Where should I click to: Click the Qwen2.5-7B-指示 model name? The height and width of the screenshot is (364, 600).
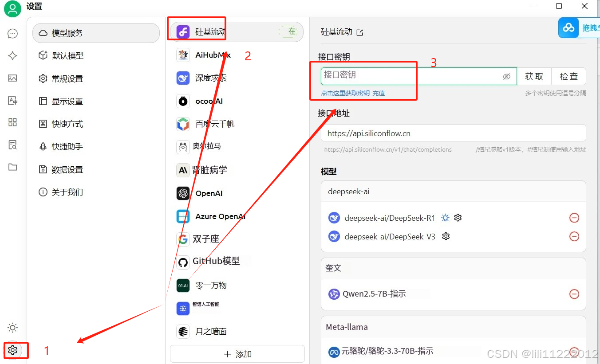(374, 294)
